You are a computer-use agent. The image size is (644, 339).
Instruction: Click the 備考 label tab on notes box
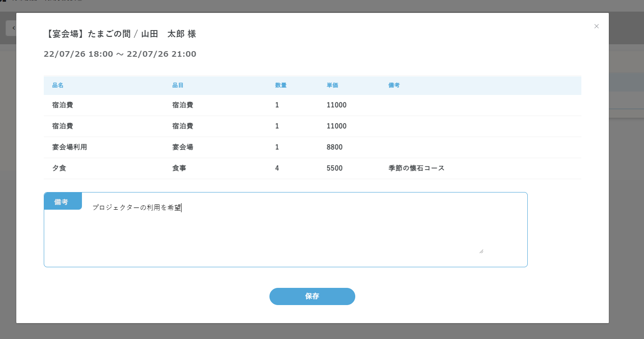(x=63, y=202)
